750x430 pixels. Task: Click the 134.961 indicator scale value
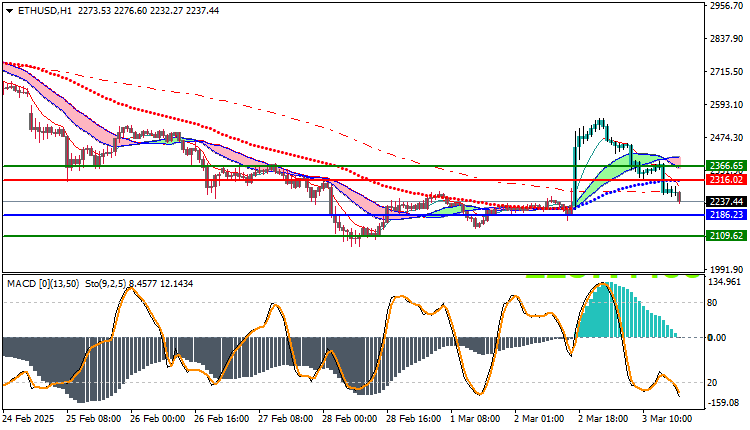pyautogui.click(x=726, y=282)
